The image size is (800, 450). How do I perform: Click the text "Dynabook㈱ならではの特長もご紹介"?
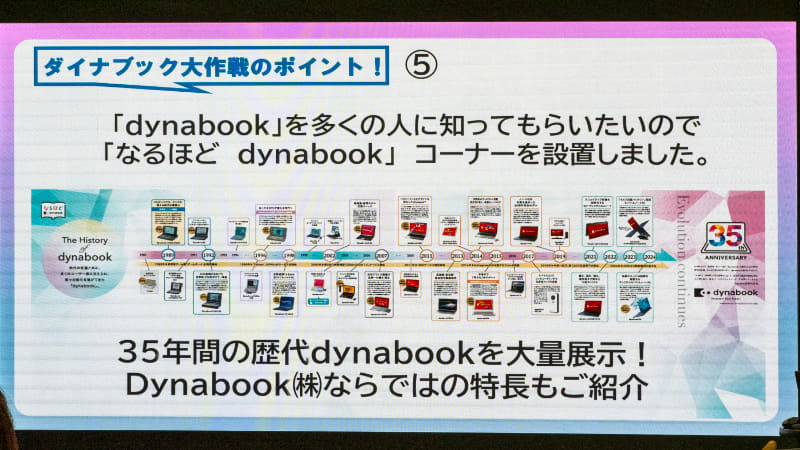387,386
